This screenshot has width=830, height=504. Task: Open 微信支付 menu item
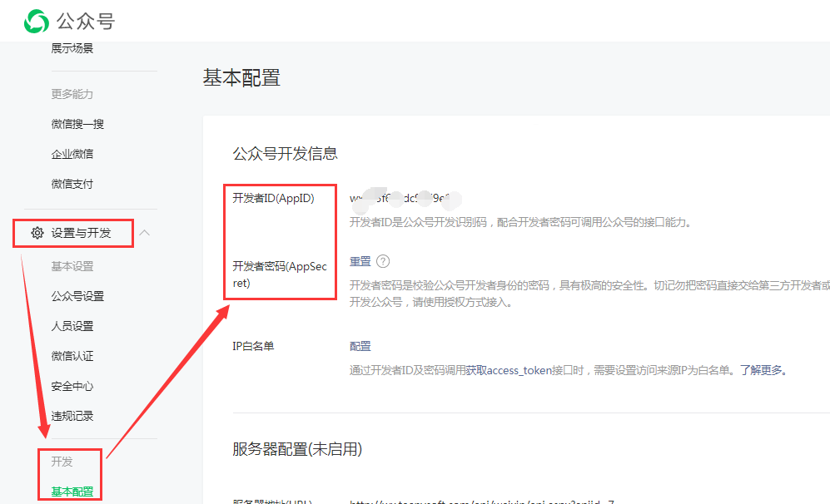72,184
